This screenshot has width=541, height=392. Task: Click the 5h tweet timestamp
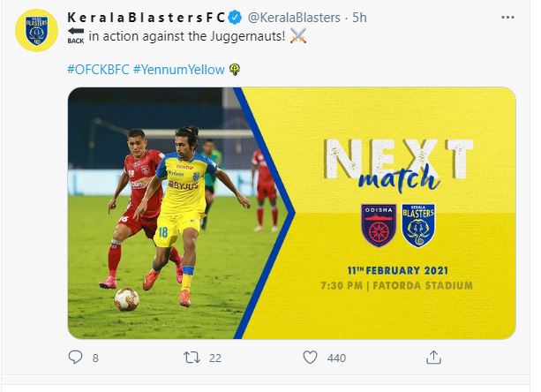point(359,18)
